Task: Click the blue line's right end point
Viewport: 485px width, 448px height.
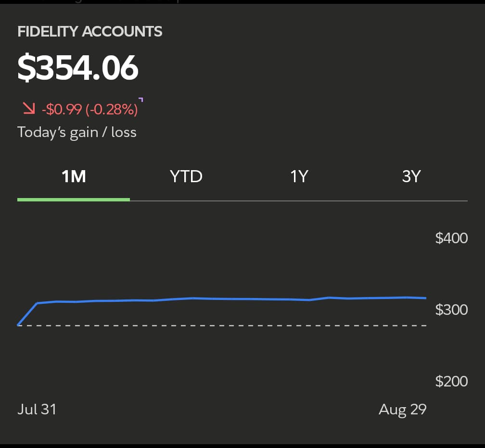Action: [426, 298]
